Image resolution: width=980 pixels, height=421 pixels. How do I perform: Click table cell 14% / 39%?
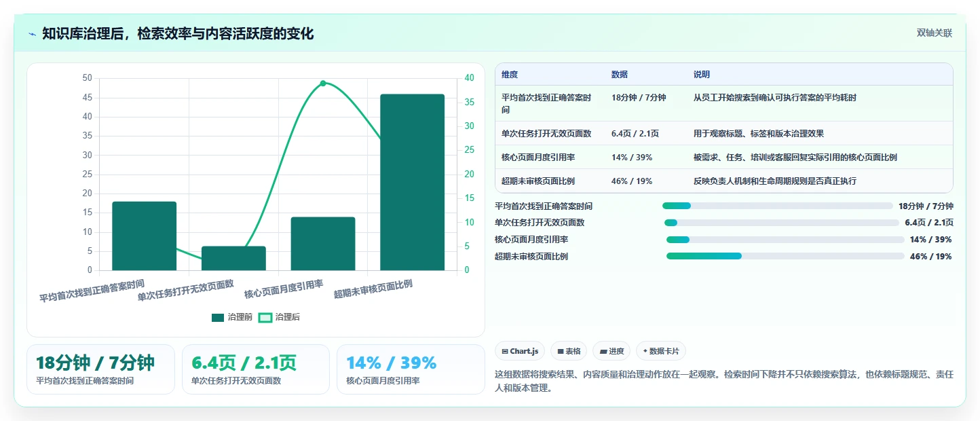[632, 158]
